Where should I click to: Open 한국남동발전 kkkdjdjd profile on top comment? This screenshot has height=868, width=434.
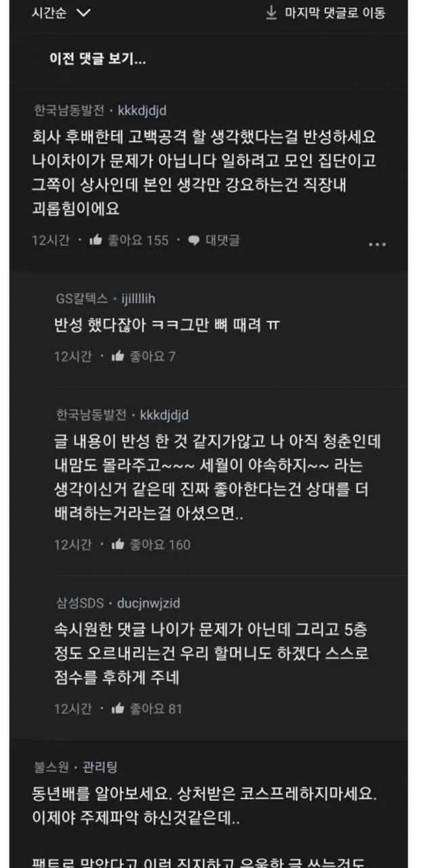(x=100, y=109)
